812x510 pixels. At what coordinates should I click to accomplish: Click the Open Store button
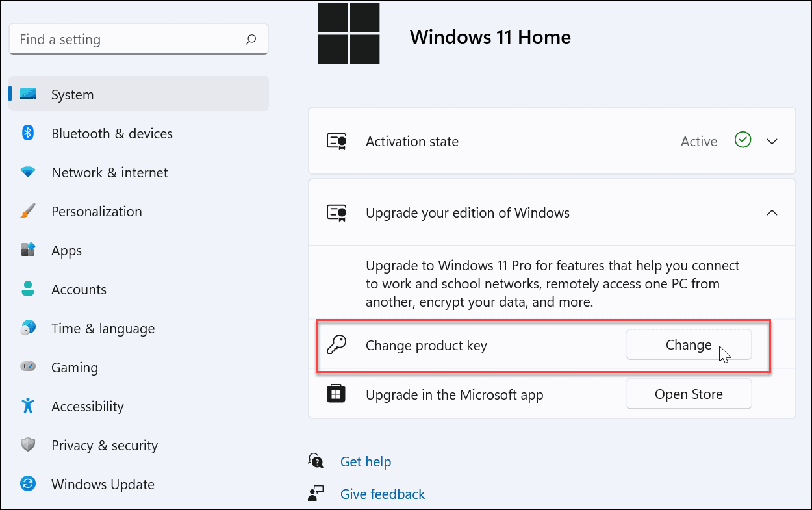tap(689, 394)
